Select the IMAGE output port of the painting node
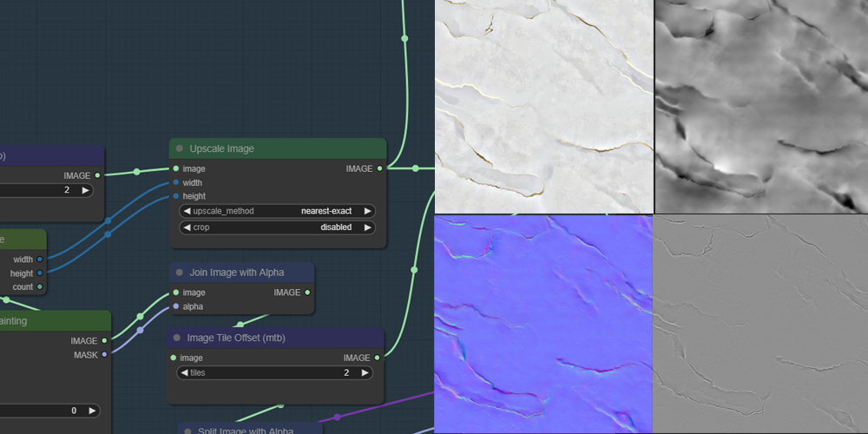This screenshot has width=868, height=434. [x=104, y=340]
